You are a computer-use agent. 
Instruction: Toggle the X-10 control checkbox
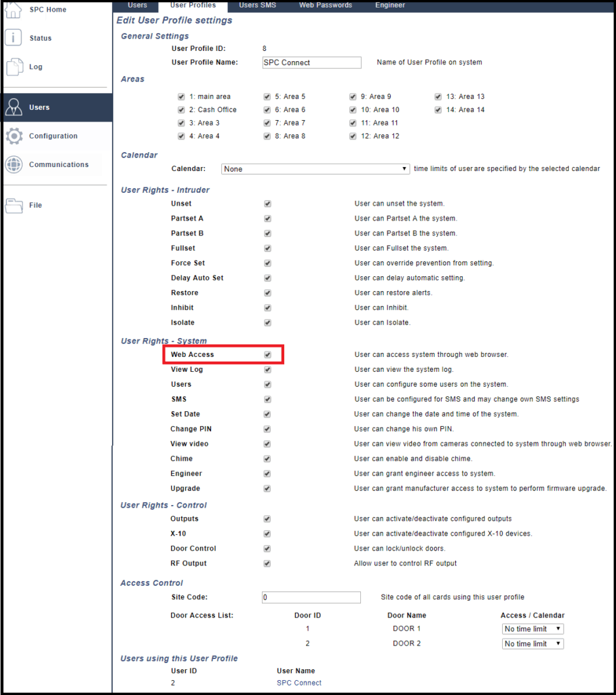click(267, 533)
